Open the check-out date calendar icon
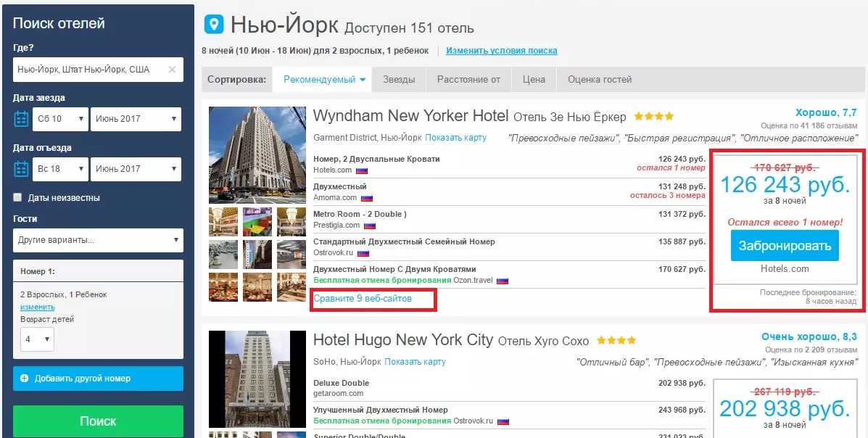 (21, 169)
